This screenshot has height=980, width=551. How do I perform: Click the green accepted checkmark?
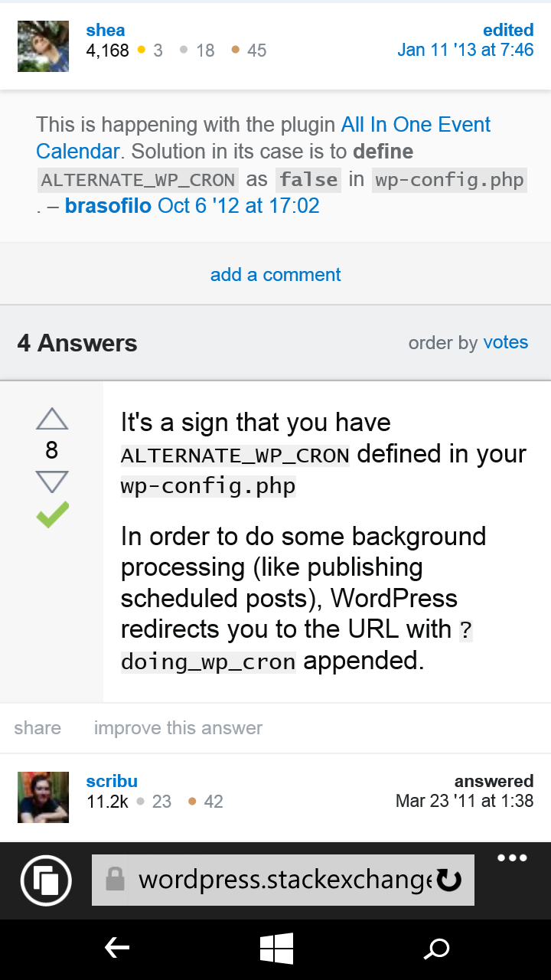52,514
